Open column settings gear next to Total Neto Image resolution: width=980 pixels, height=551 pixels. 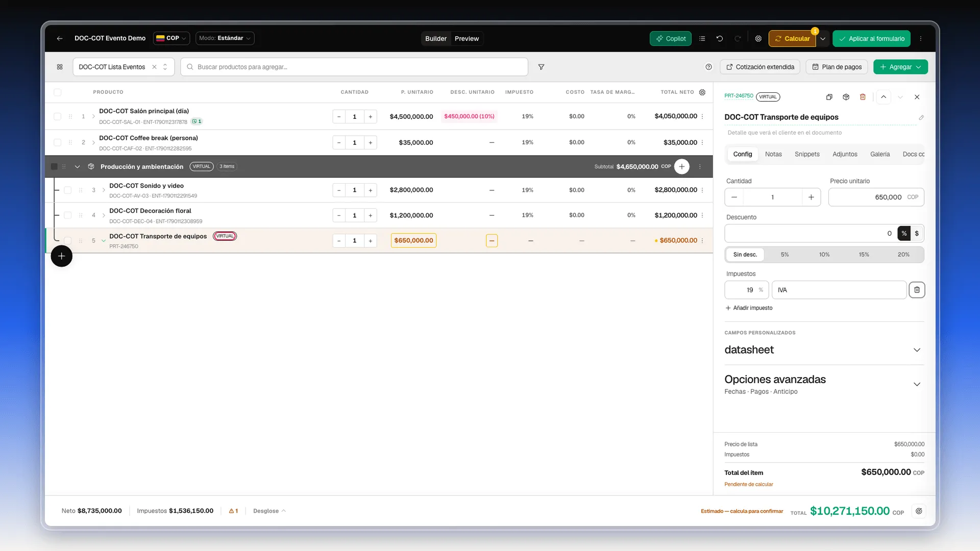(702, 92)
